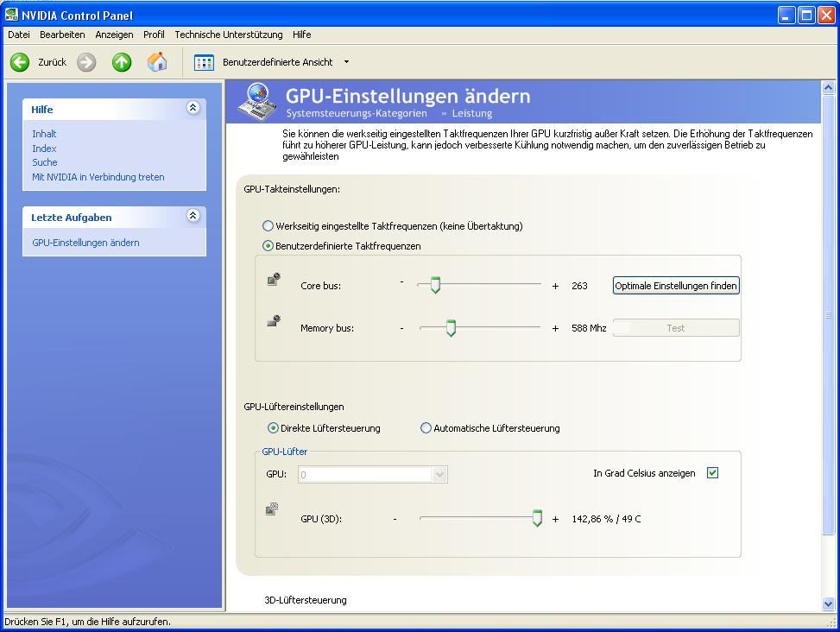
Task: Open the Bearbeiten menu
Action: pyautogui.click(x=62, y=35)
